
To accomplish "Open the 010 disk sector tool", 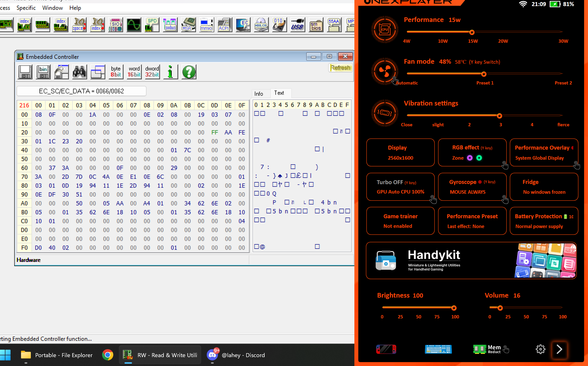I will point(279,25).
